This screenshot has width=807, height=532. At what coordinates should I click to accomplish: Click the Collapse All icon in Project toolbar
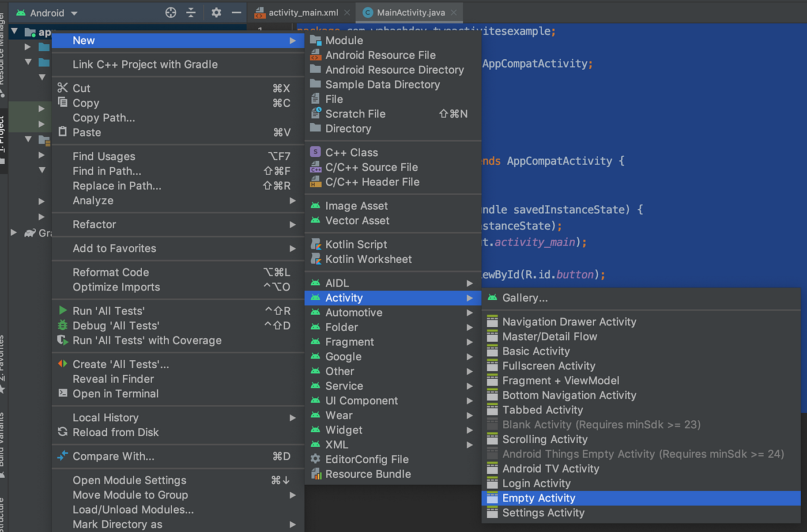coord(191,12)
